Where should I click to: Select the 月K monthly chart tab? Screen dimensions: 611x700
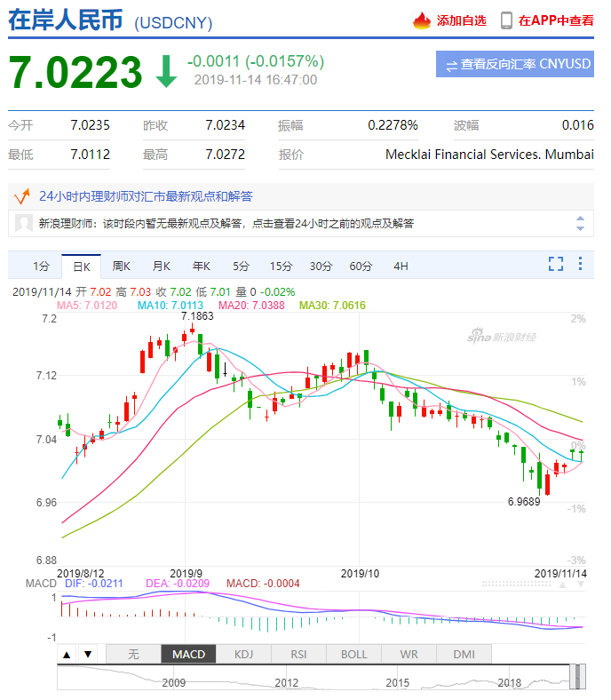[x=161, y=266]
